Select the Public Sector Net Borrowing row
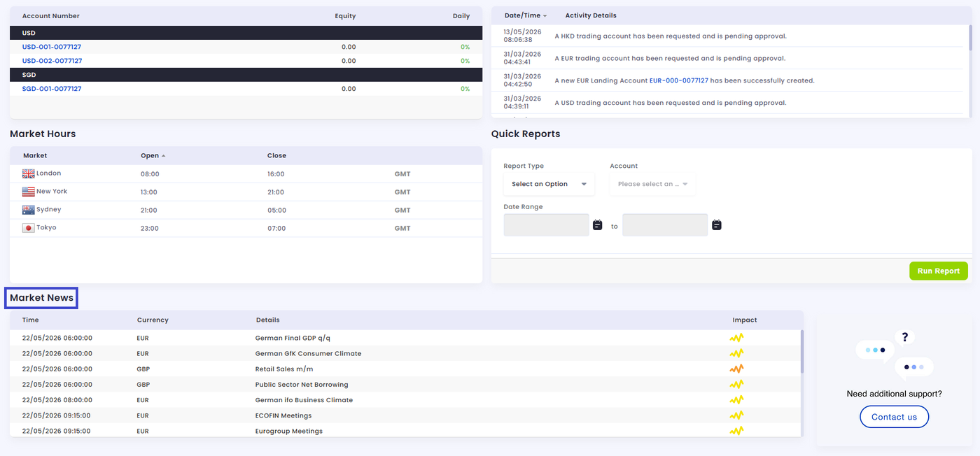980x456 pixels. pos(406,384)
